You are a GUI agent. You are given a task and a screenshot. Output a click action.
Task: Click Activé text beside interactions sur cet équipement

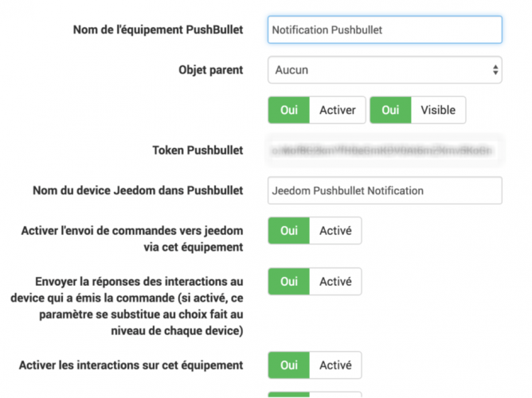point(335,365)
